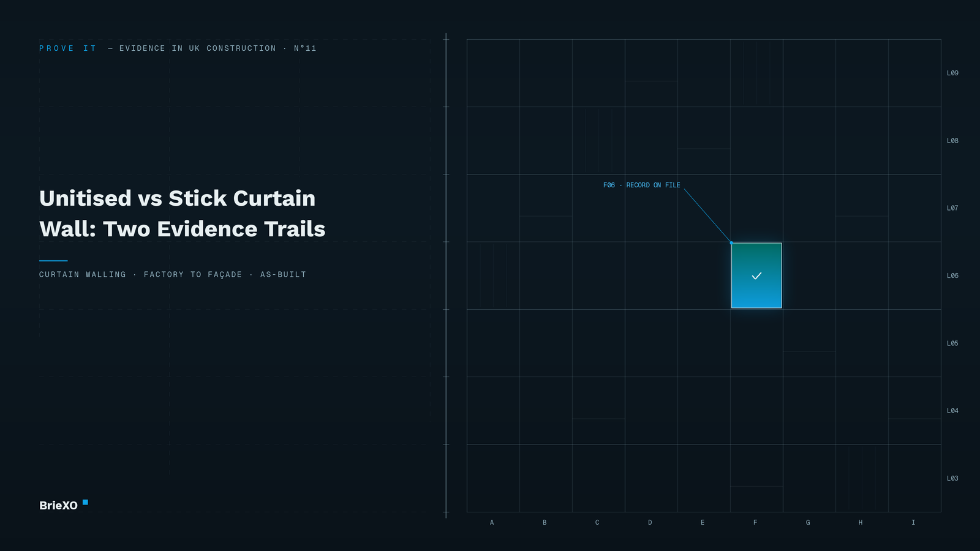The image size is (980, 551).
Task: Click level label L04
Action: pos(952,411)
